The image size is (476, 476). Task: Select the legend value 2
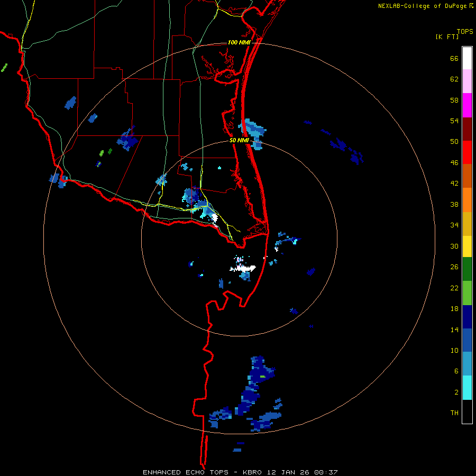click(x=456, y=392)
